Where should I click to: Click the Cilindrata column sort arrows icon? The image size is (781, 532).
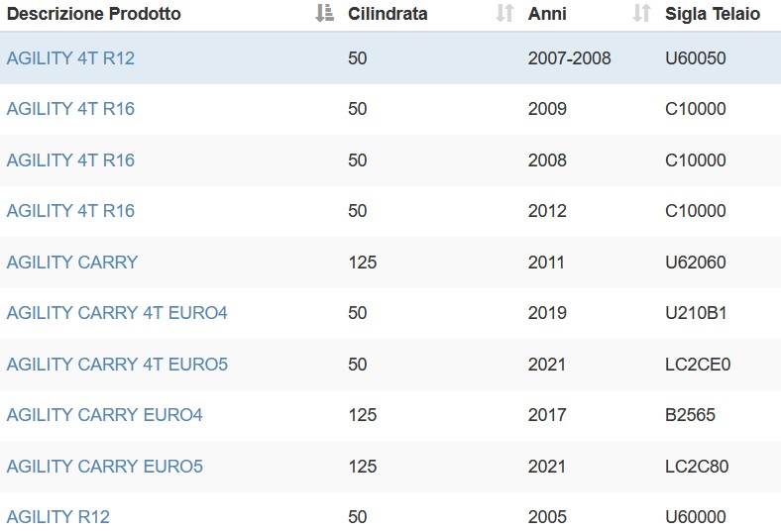tap(504, 14)
